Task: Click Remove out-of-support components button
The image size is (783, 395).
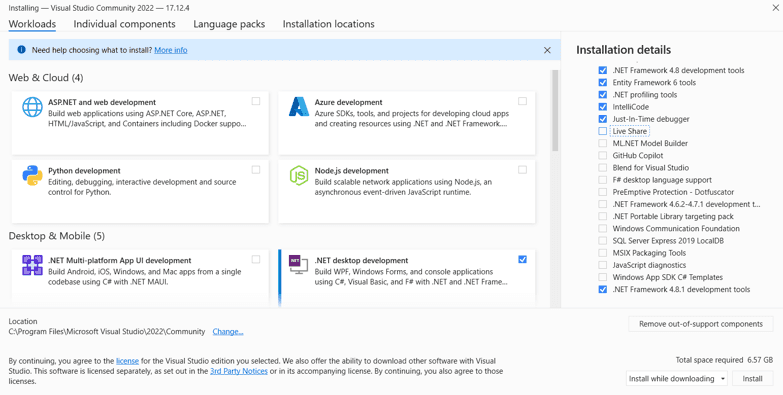Action: [701, 324]
